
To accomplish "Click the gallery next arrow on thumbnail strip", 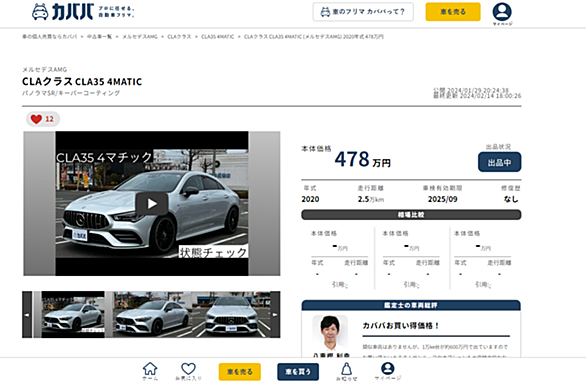I will (x=275, y=315).
